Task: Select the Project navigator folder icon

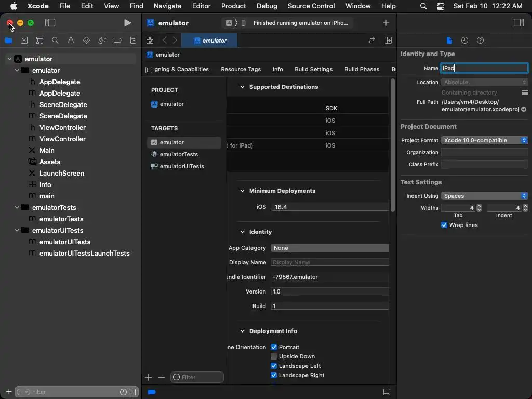Action: point(8,41)
